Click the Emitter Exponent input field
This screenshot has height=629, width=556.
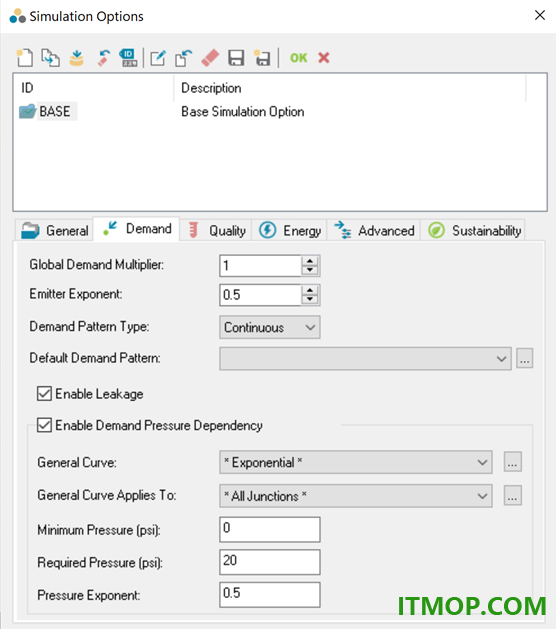click(x=260, y=295)
